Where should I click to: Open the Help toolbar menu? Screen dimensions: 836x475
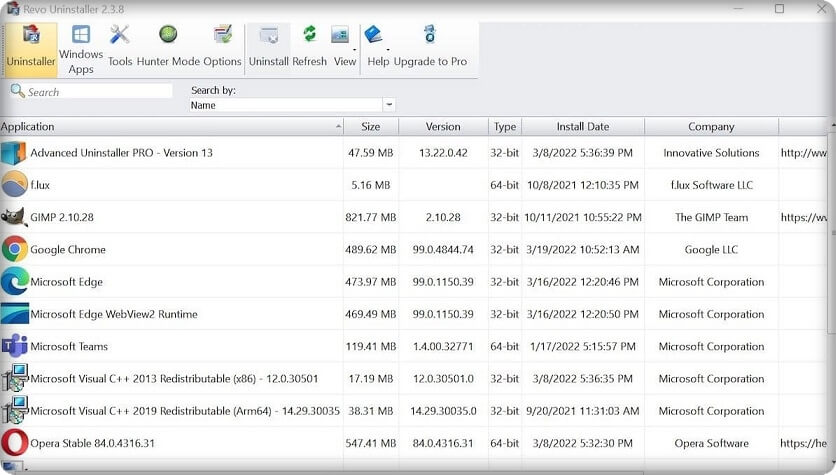(378, 47)
